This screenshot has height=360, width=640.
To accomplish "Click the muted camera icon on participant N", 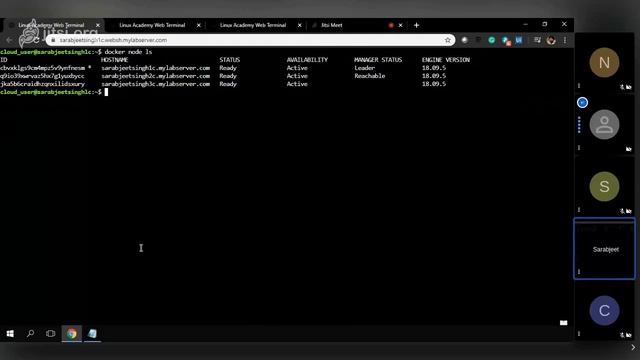I will [x=629, y=87].
